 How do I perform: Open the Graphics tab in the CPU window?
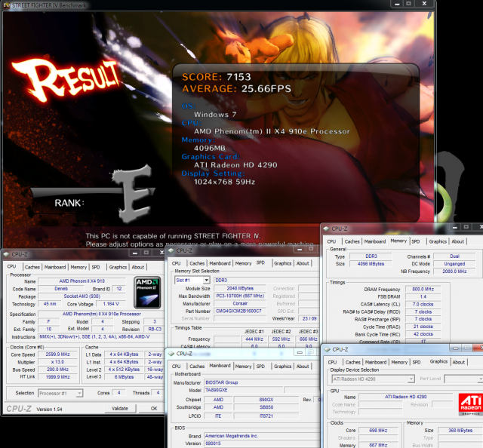click(118, 267)
